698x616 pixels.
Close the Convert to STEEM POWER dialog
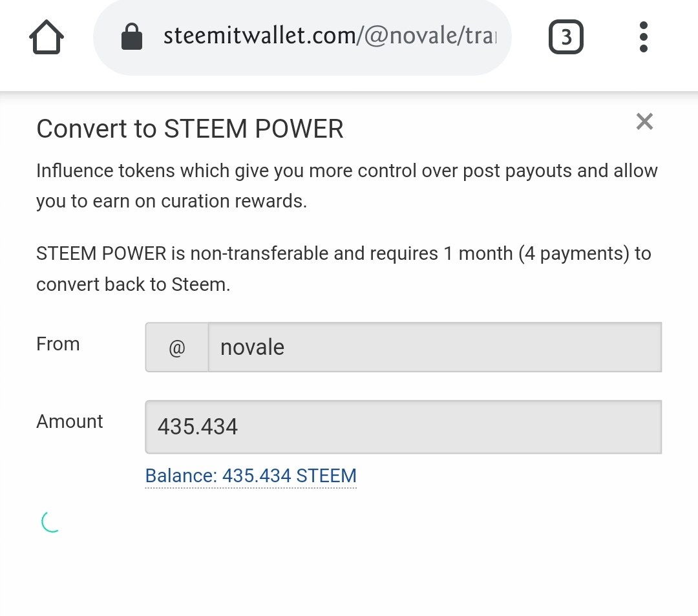[644, 122]
